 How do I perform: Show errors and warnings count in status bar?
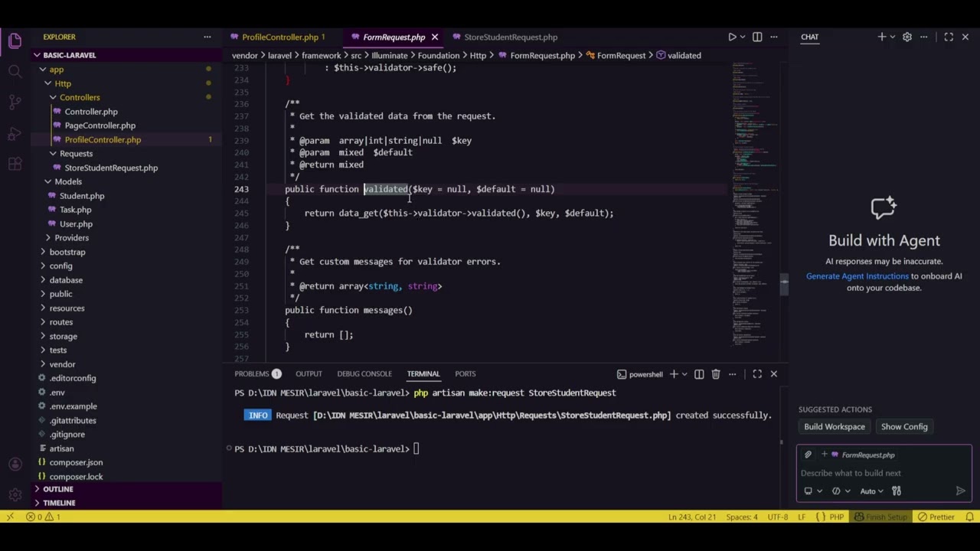tap(44, 517)
